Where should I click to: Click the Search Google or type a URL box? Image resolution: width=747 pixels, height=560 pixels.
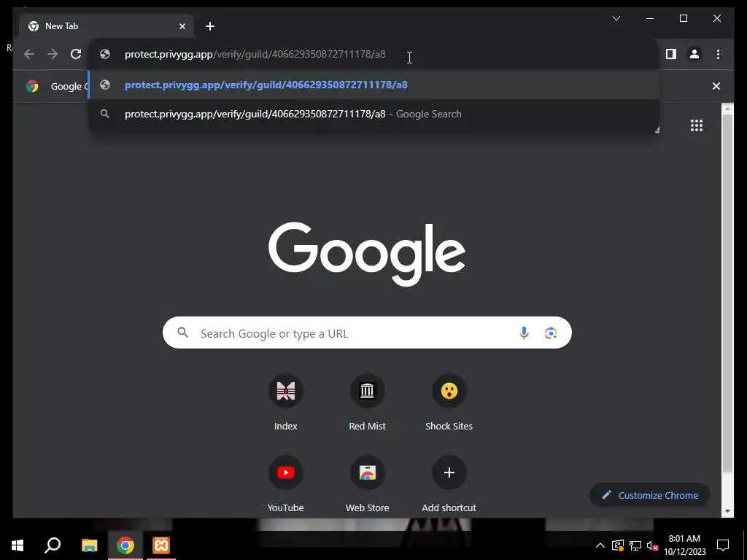click(x=367, y=332)
